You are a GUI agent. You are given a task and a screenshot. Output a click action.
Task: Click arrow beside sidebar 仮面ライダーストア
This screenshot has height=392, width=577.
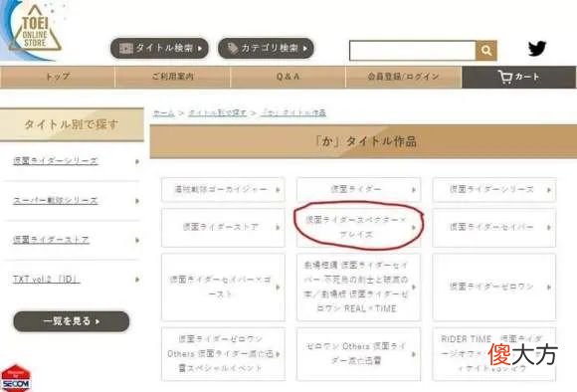137,241
